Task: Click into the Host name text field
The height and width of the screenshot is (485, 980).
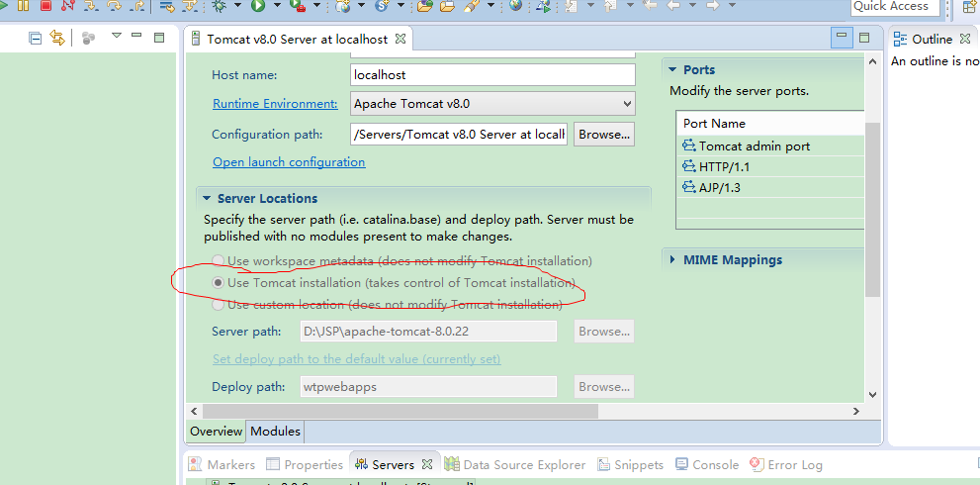Action: [492, 74]
